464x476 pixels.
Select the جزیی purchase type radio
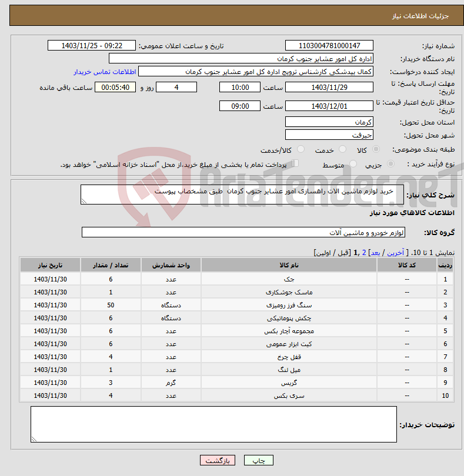pos(390,164)
